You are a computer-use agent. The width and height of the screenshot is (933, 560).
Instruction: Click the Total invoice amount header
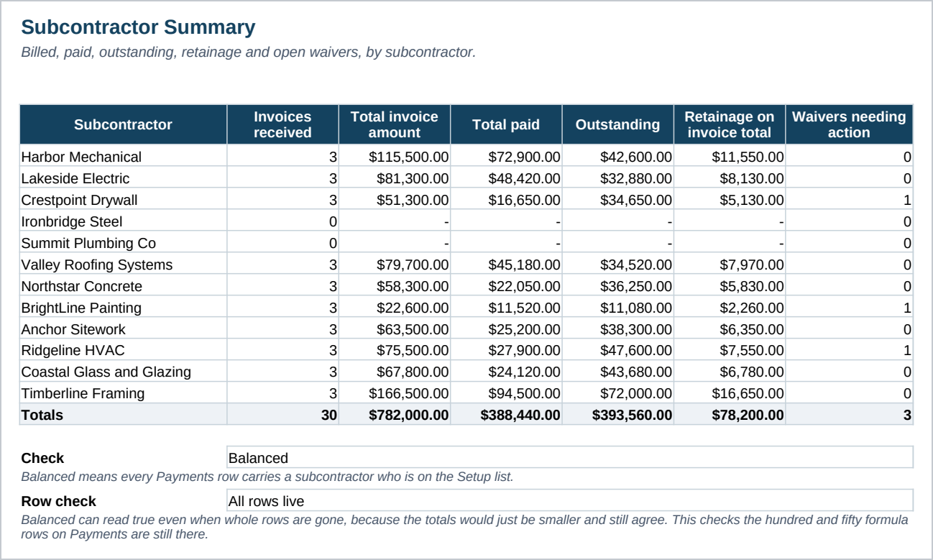395,124
